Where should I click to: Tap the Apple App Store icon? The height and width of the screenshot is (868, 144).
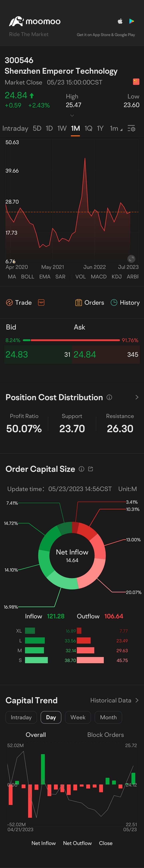tap(120, 21)
